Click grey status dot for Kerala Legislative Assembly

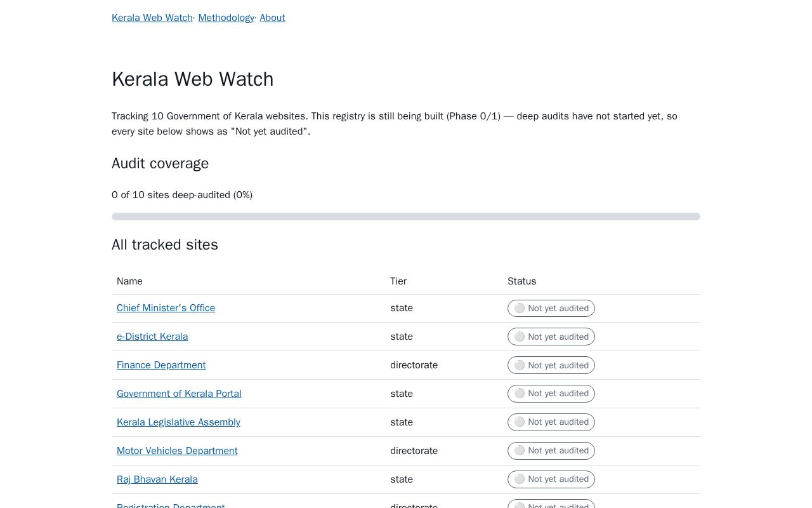coord(520,422)
